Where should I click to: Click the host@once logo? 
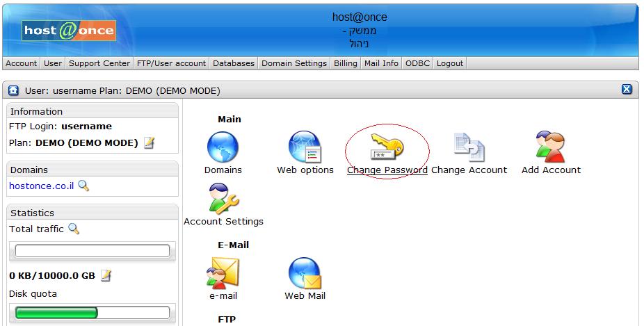[x=69, y=31]
